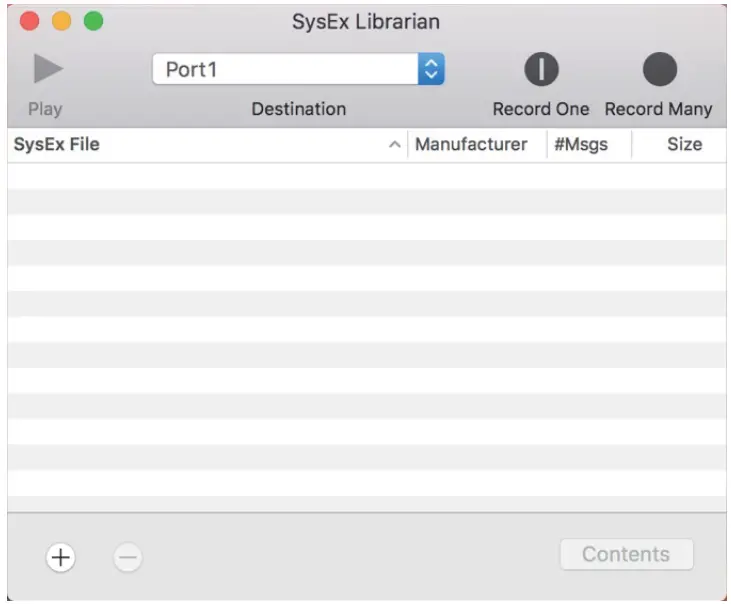Click the minus remove button
731x604 pixels.
tap(127, 557)
